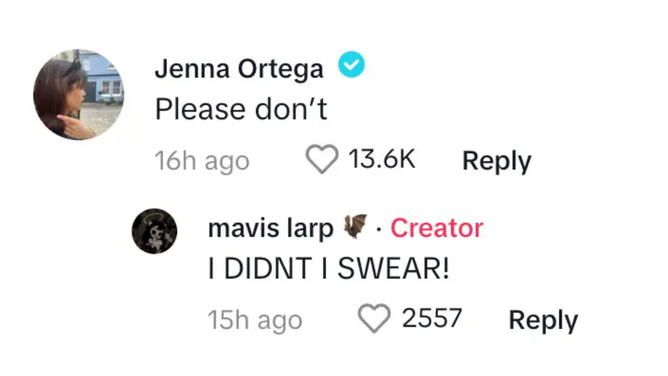Reply to the "Please don't" comment
668x376 pixels.
click(497, 161)
